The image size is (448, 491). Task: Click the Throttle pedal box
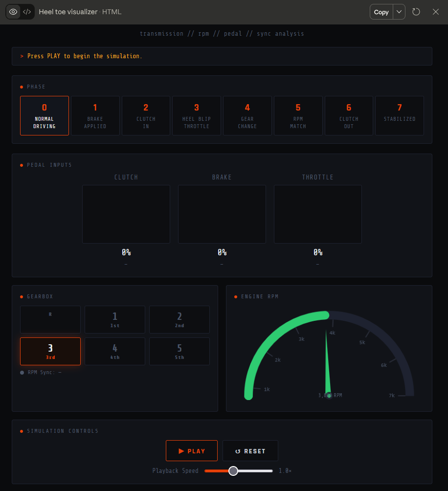pos(318,214)
